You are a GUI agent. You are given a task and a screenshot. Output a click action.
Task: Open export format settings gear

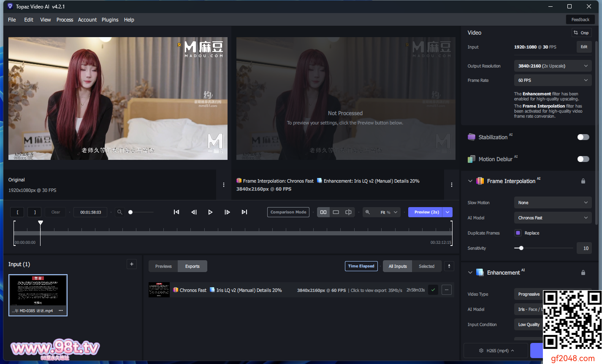click(x=481, y=351)
